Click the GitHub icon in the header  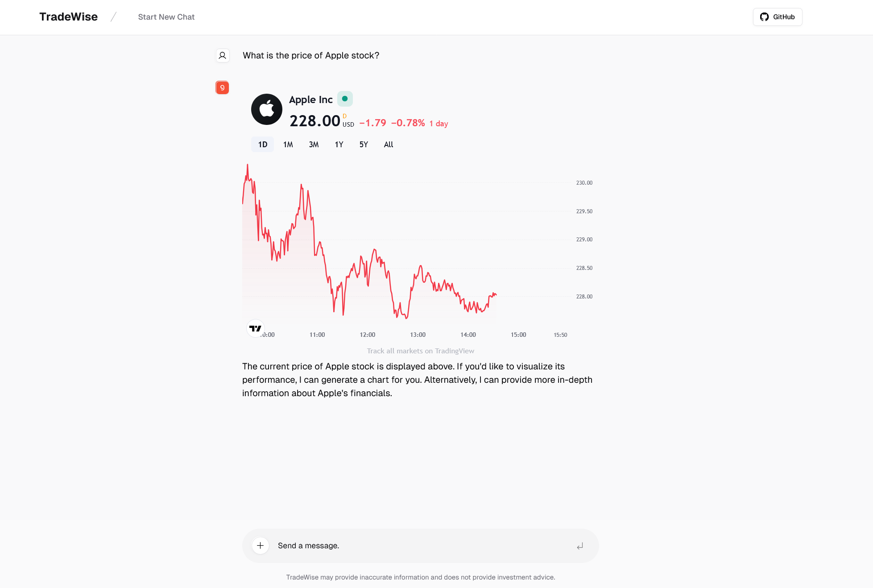click(765, 17)
